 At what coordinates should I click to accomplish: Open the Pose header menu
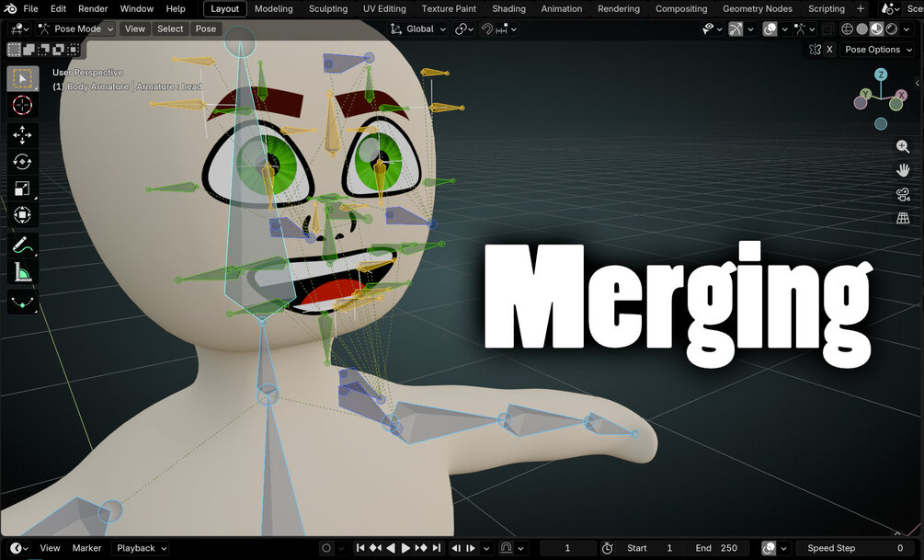tap(206, 29)
